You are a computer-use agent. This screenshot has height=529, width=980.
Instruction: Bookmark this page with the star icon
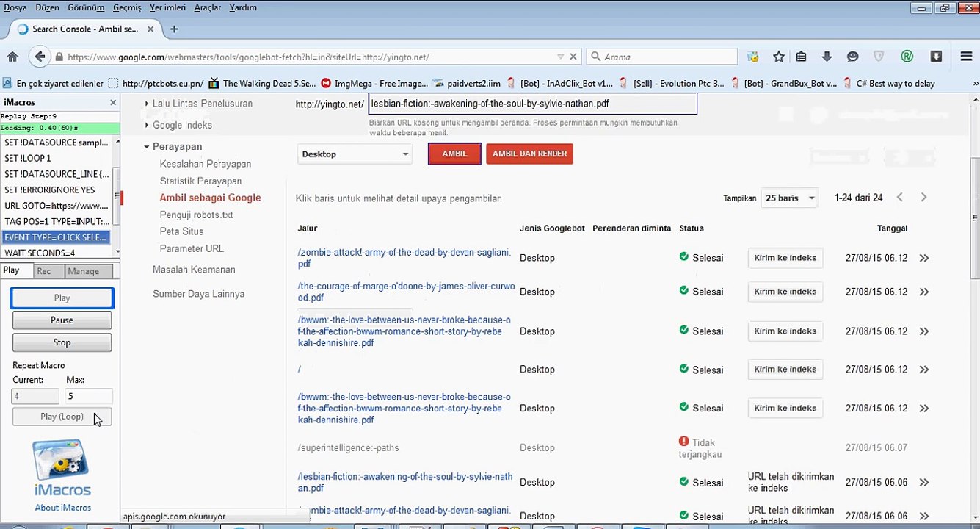pos(779,57)
